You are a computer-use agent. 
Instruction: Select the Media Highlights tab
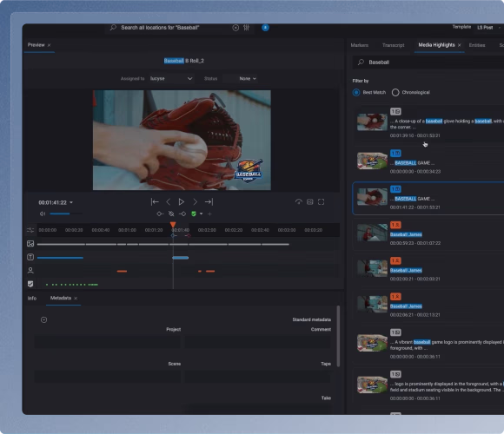(x=436, y=45)
